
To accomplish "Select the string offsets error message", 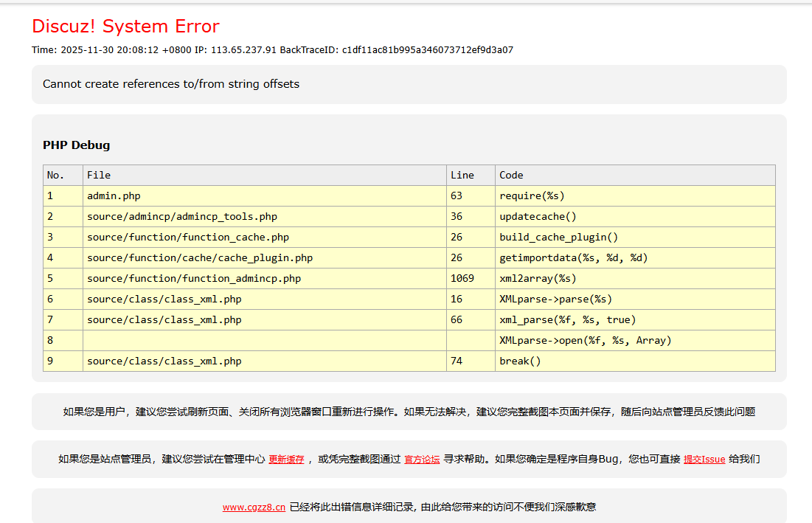I will click(x=171, y=84).
